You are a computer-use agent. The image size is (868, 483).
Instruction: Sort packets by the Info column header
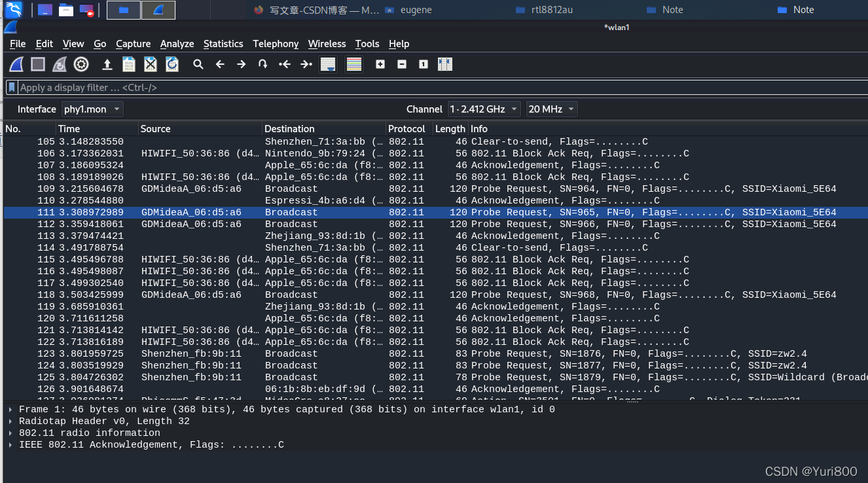(668, 129)
